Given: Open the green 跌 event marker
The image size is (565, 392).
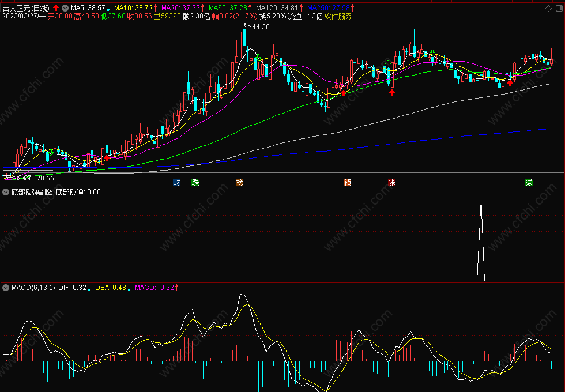Looking at the screenshot, I should coord(195,182).
